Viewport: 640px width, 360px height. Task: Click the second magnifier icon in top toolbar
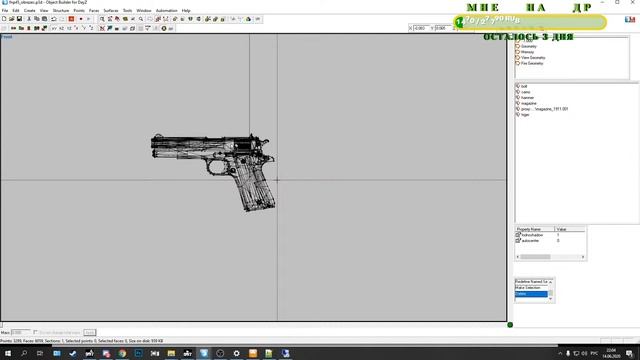pos(141,19)
